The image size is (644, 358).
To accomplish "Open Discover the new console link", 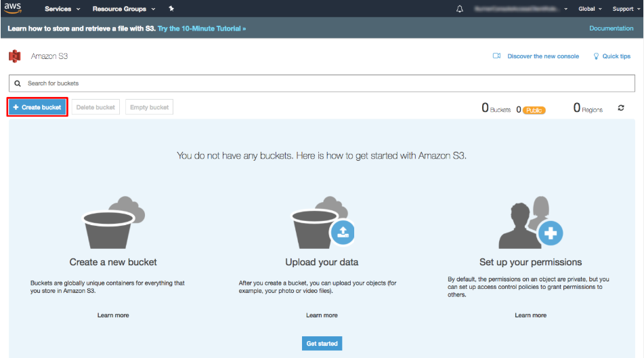I will tap(543, 56).
